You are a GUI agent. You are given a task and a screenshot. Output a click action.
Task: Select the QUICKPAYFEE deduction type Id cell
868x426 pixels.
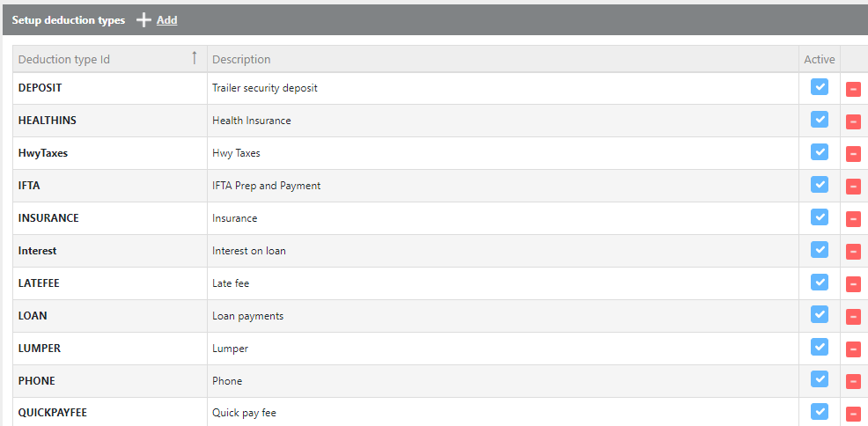(x=53, y=412)
